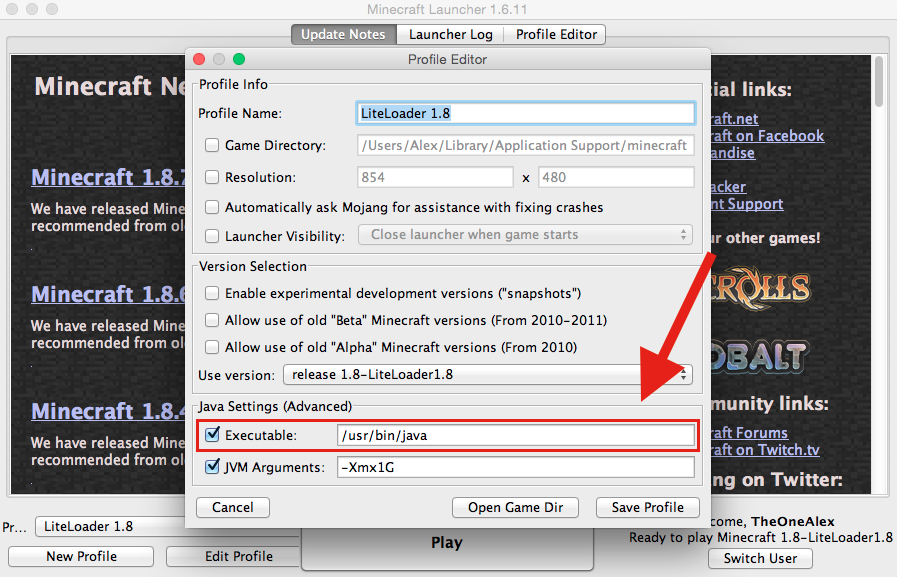Click the Scrolls game logo
897x577 pixels.
pyautogui.click(x=761, y=288)
